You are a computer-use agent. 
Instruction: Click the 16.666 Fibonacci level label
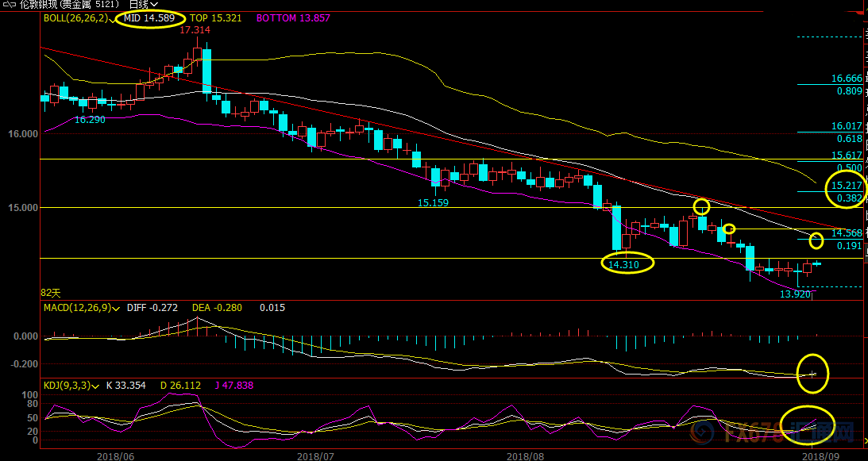pos(847,79)
